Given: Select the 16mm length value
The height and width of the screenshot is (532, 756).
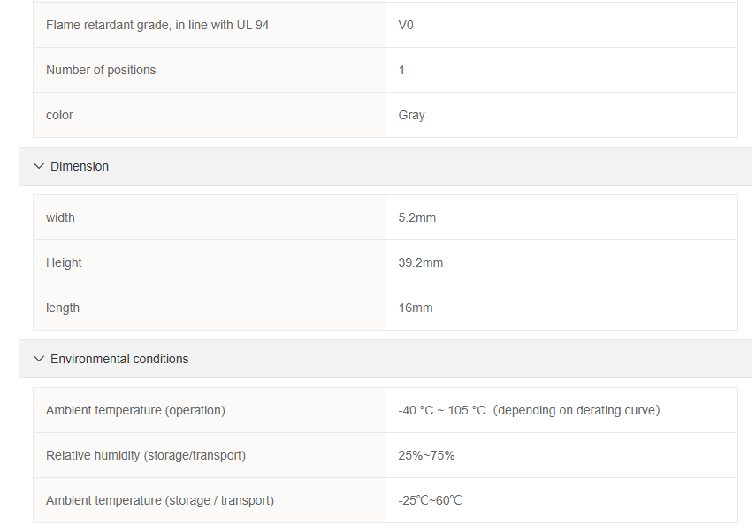Looking at the screenshot, I should 416,308.
